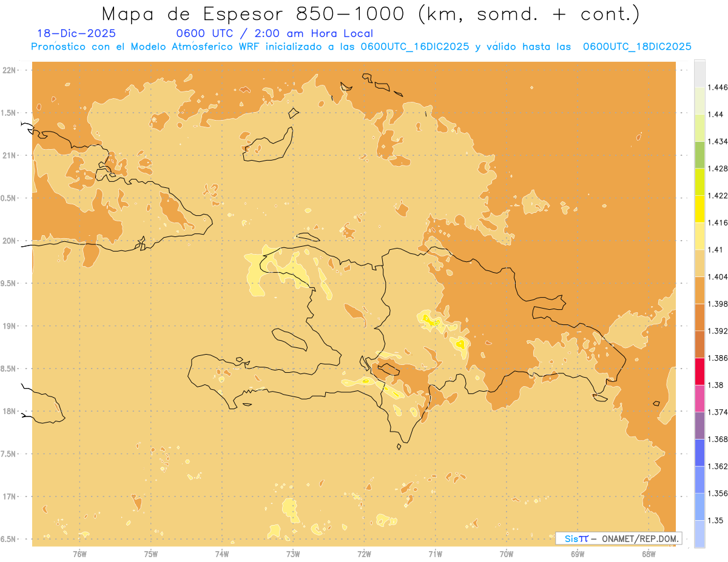Select the "75W" longitude label
Viewport: 728px width, 562px height.
[151, 554]
